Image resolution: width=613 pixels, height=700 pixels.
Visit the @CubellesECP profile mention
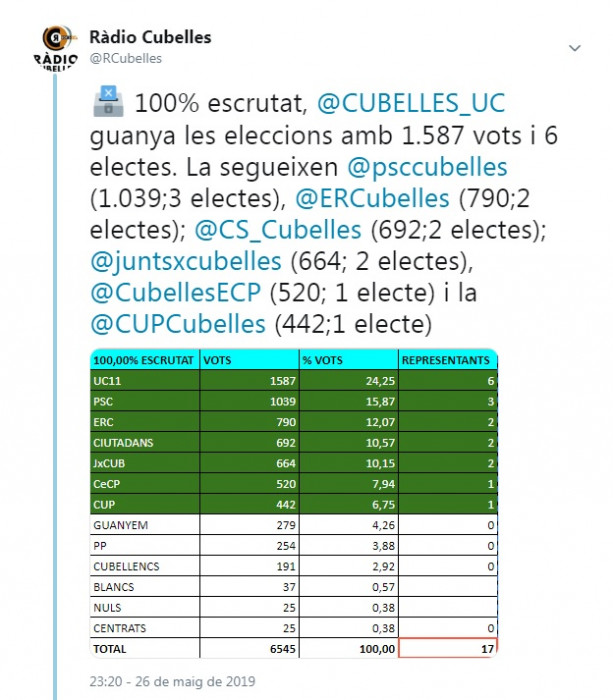175,292
